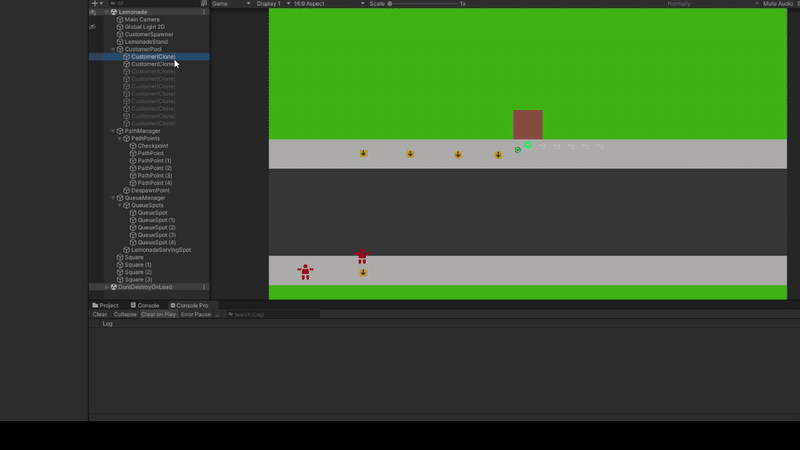Click the Lemonade scene Unity icon
Image resolution: width=800 pixels, height=450 pixels.
click(114, 12)
